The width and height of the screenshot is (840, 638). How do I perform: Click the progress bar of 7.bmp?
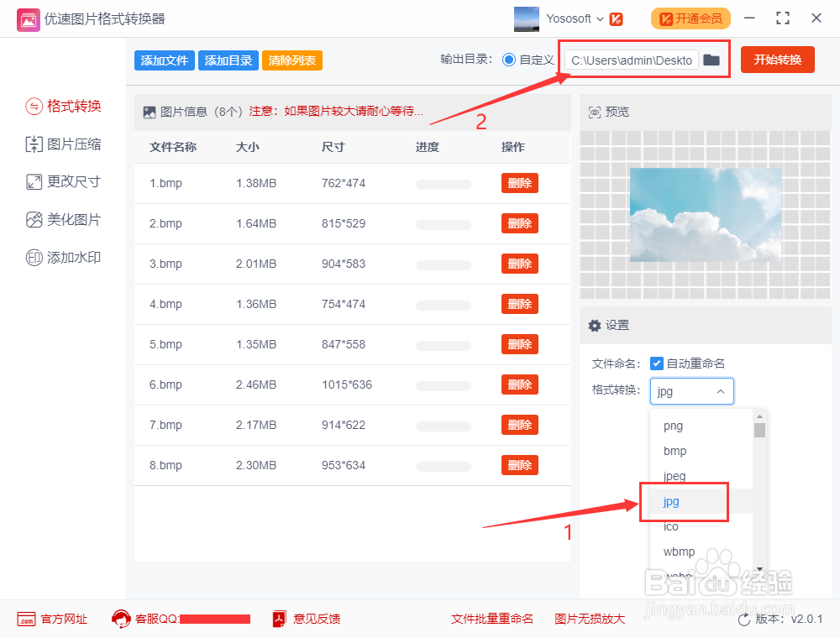(443, 426)
